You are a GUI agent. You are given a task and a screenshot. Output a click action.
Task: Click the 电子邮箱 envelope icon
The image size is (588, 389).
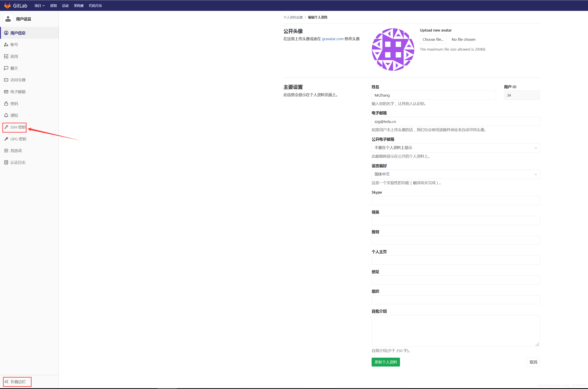tap(6, 92)
